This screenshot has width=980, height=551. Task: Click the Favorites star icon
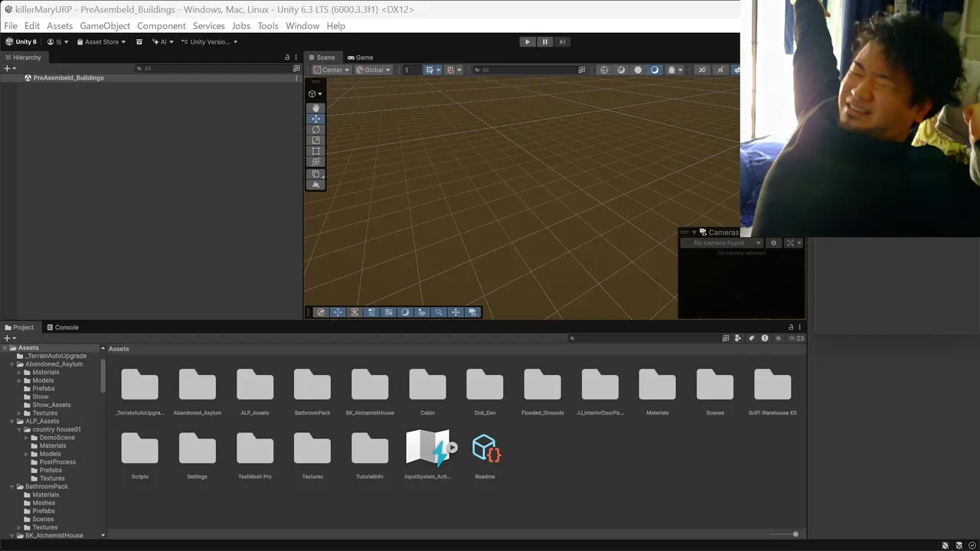pos(778,338)
